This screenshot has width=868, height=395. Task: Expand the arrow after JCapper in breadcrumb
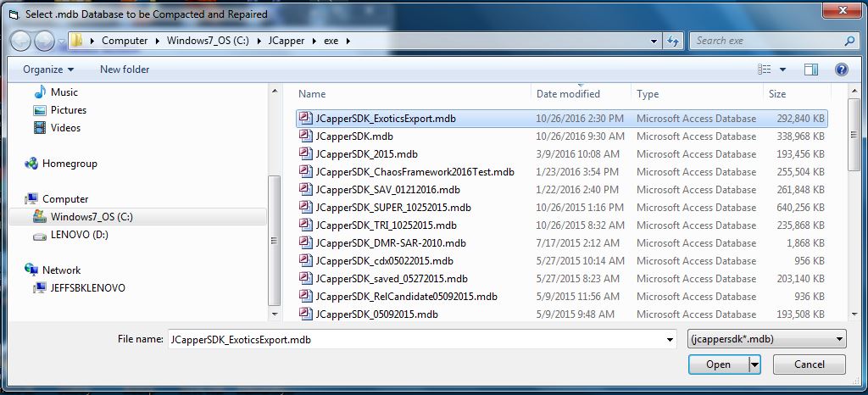point(313,41)
